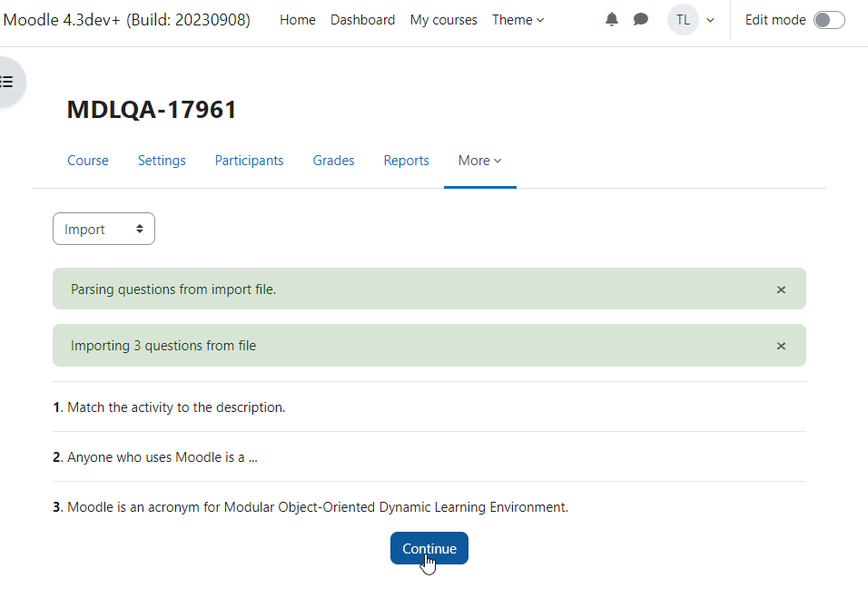Open the Reports tab
The height and width of the screenshot is (598, 868).
point(407,161)
